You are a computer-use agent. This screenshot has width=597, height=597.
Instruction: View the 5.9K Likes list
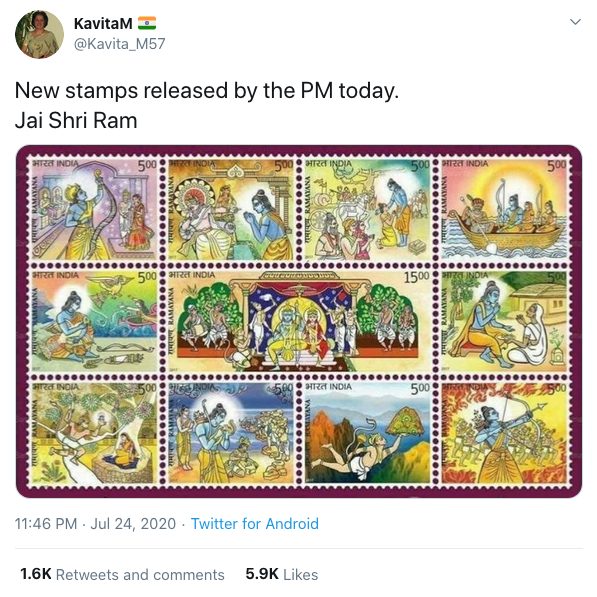[x=282, y=574]
